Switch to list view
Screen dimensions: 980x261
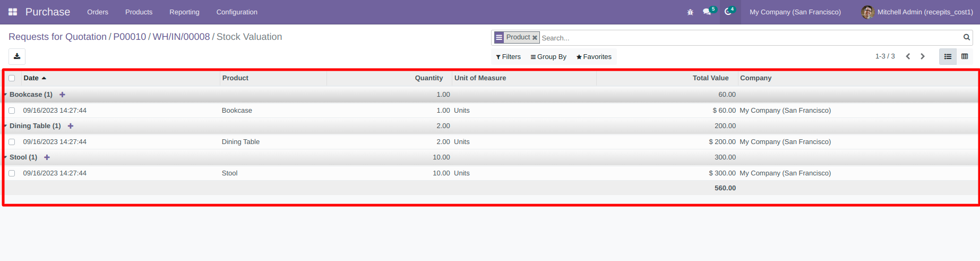(x=948, y=56)
